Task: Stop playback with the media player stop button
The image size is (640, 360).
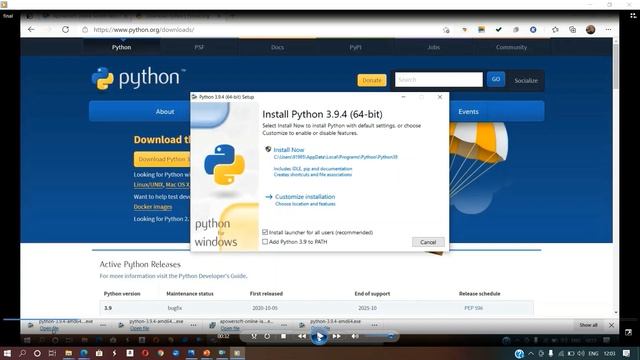Action: (284, 336)
